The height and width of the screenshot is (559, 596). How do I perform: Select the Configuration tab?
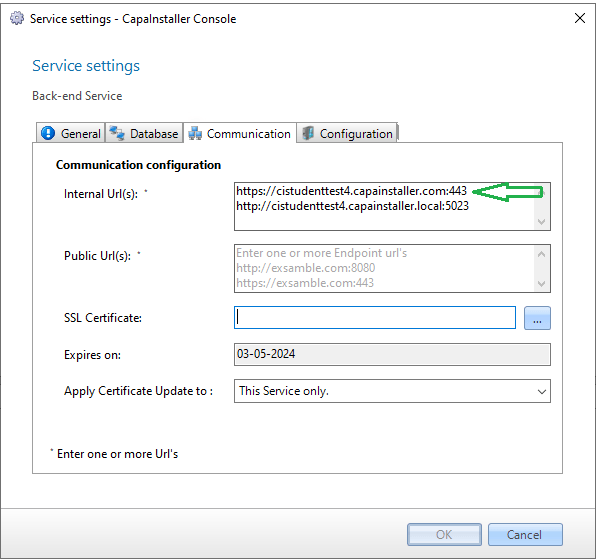[x=347, y=133]
